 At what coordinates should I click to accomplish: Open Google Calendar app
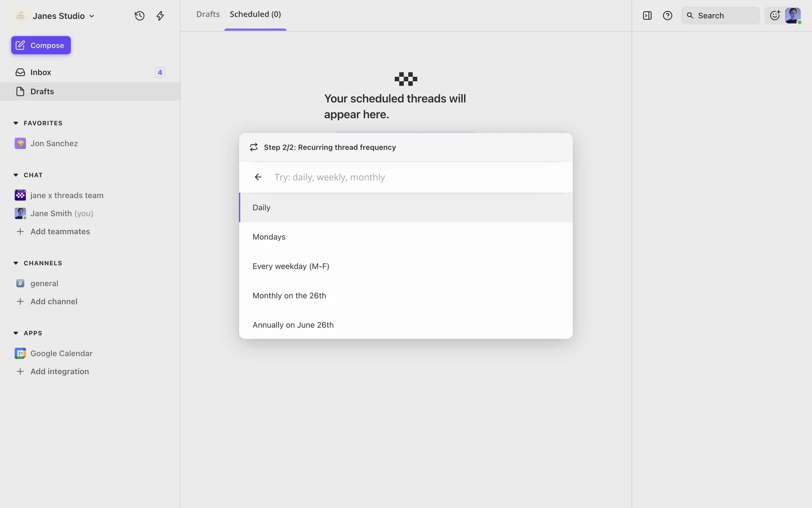[x=61, y=353]
